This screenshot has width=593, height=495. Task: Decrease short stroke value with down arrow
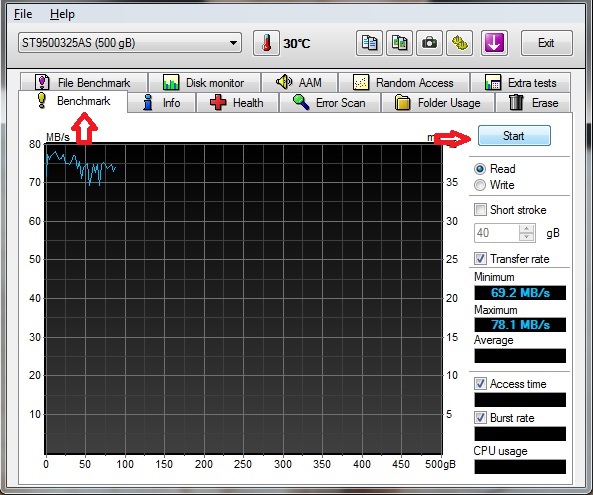(x=526, y=237)
